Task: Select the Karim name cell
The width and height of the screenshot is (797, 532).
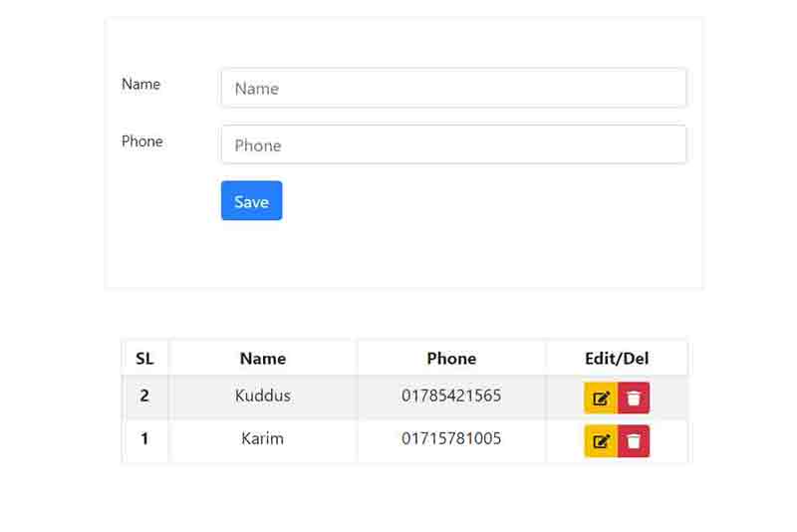Action: pyautogui.click(x=263, y=438)
